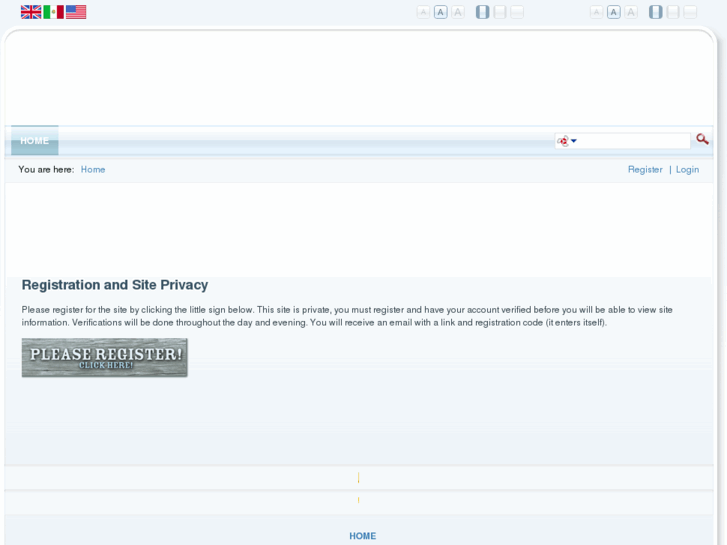Set narrow page width in the right icon group
Viewport: 727px width, 545px height.
pos(656,12)
